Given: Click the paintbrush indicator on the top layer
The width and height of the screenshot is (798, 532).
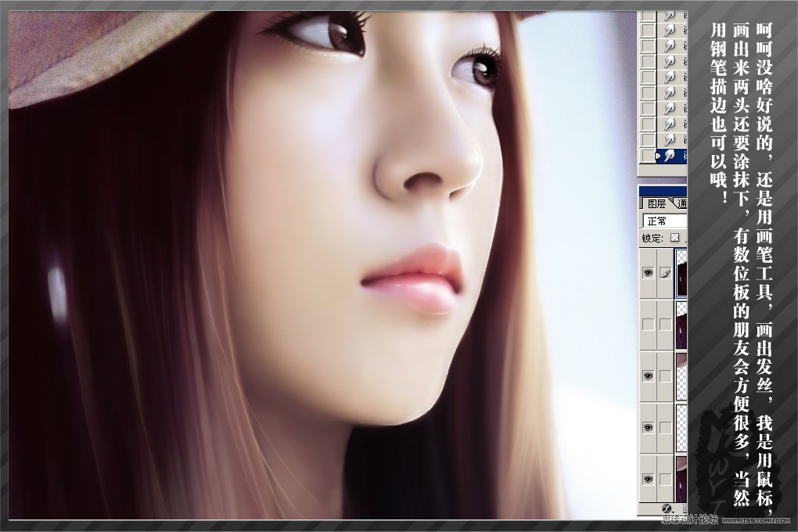Looking at the screenshot, I should pyautogui.click(x=665, y=272).
